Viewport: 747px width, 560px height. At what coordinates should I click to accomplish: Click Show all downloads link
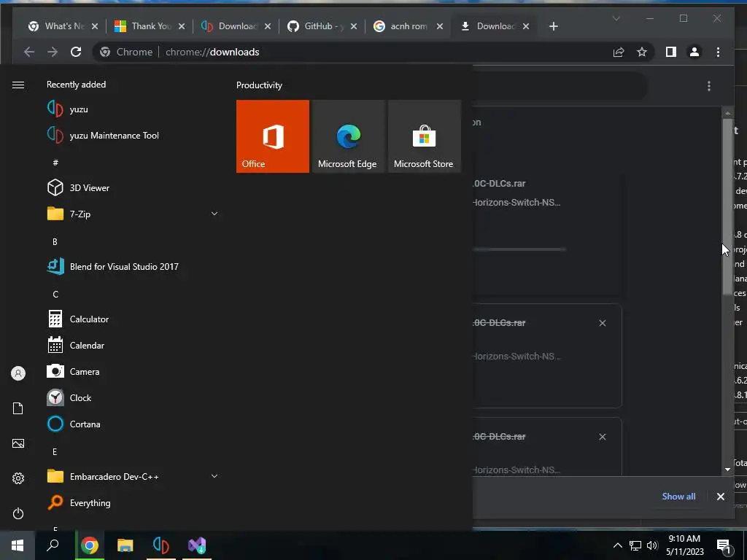[678, 496]
